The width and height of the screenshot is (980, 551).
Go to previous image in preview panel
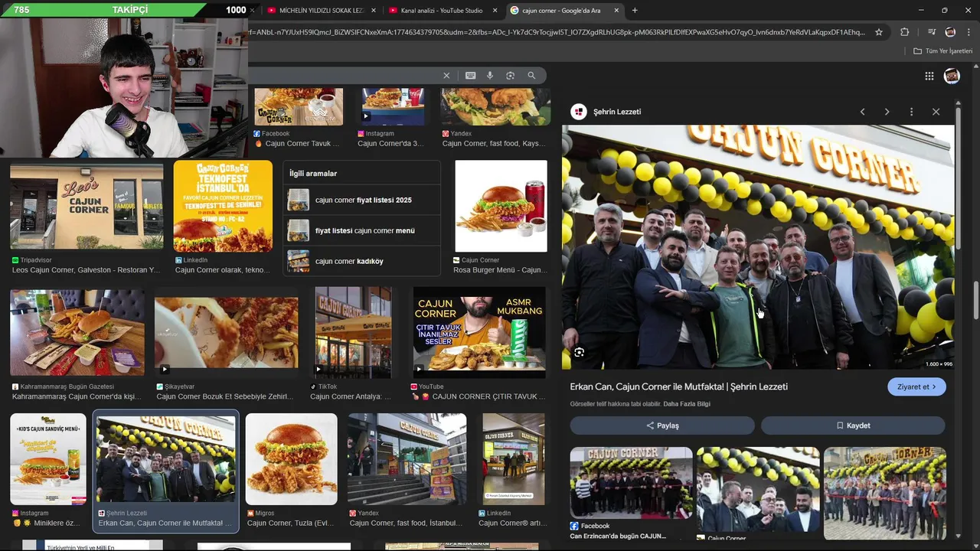pyautogui.click(x=863, y=112)
